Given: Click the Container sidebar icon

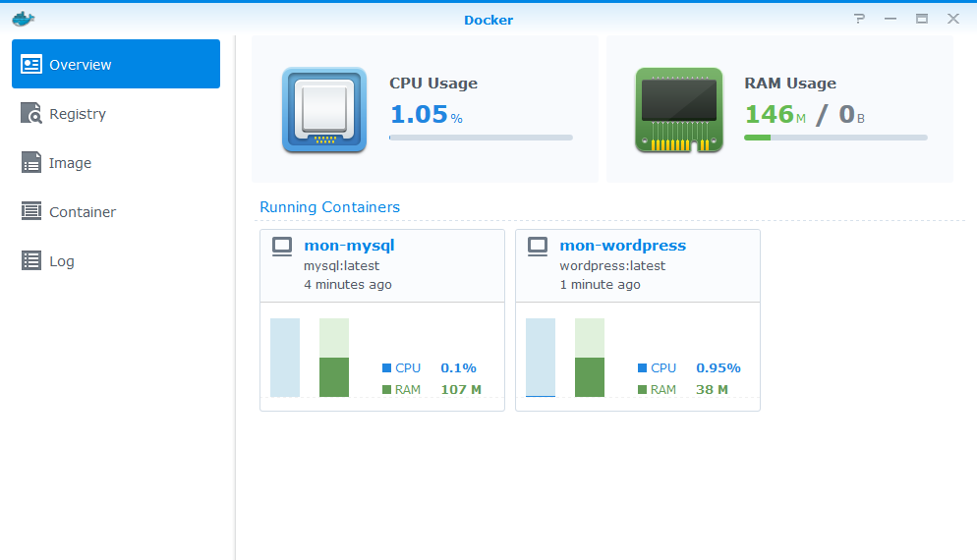Looking at the screenshot, I should coord(31,212).
